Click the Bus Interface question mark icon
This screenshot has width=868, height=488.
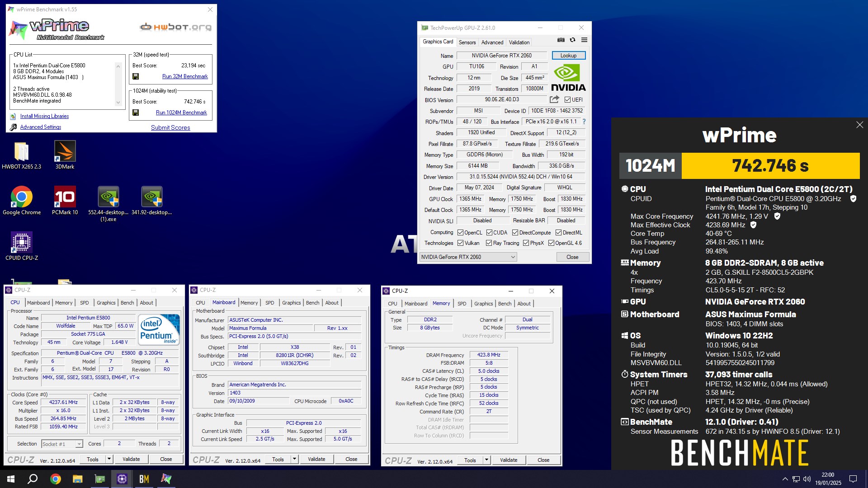[584, 122]
